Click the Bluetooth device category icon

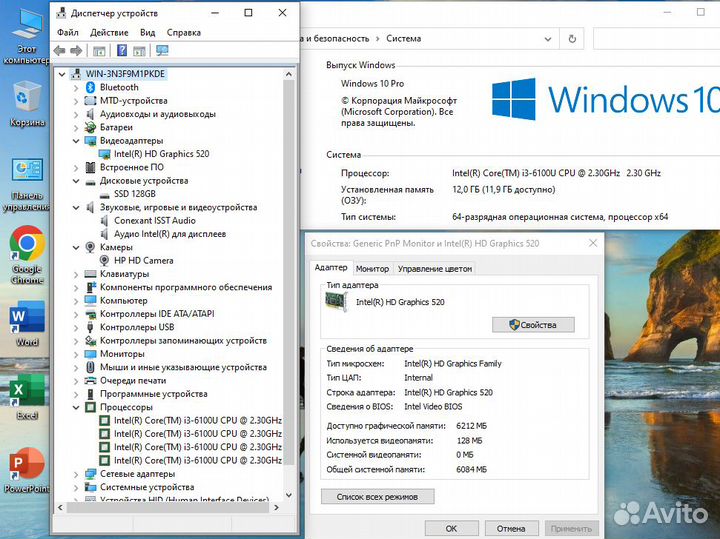(90, 87)
